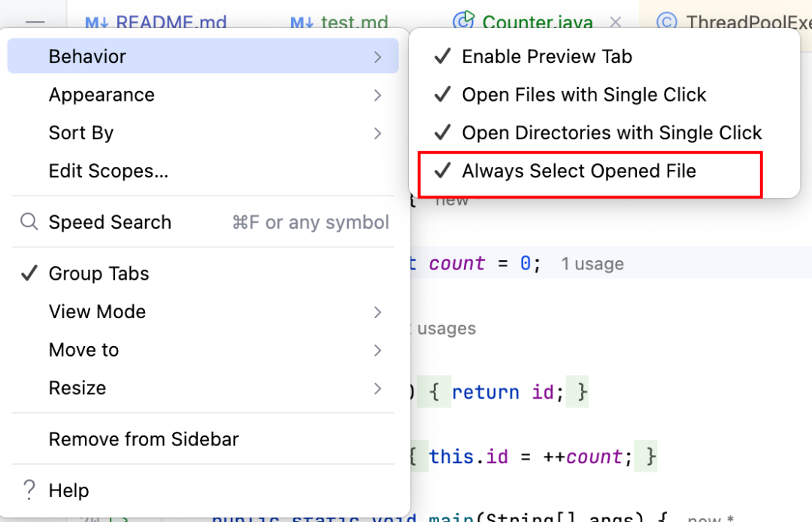Disable Always Select Opened File
Viewport: 812px width, 522px height.
(x=579, y=171)
